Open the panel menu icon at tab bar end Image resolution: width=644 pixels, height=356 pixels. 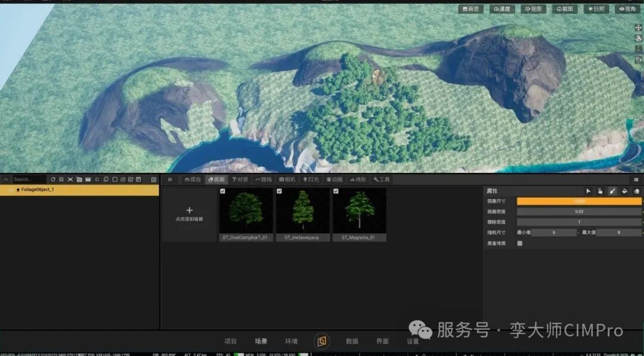tap(636, 179)
